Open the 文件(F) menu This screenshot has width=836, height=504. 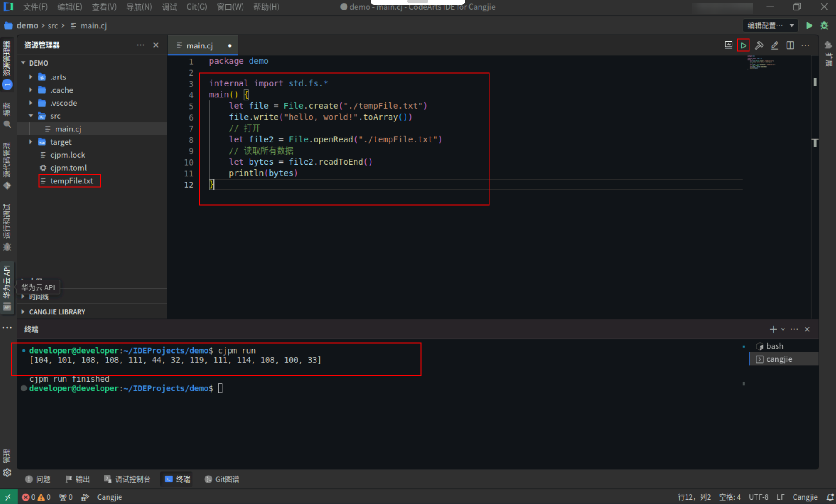click(x=35, y=7)
